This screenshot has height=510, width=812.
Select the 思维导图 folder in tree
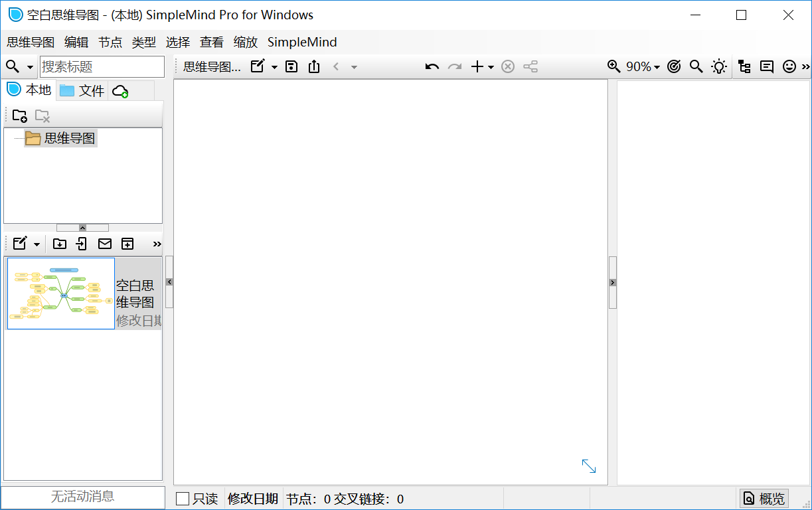(x=60, y=138)
